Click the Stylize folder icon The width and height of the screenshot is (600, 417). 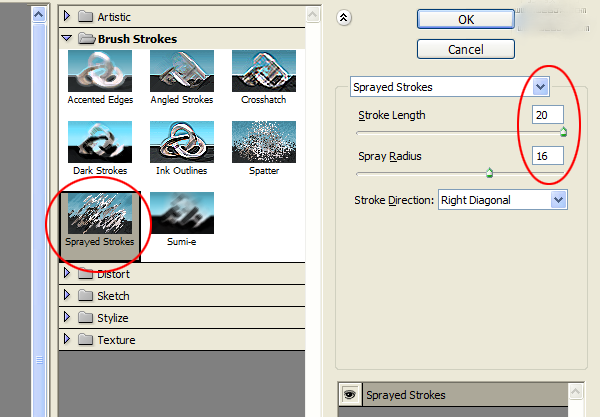pos(85,317)
